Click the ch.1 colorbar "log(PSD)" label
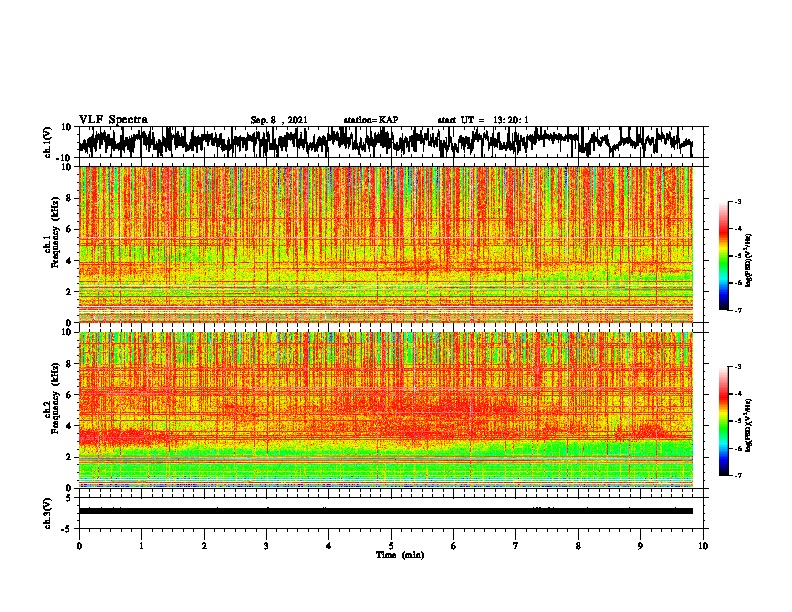The height and width of the screenshot is (612, 792). [x=749, y=261]
